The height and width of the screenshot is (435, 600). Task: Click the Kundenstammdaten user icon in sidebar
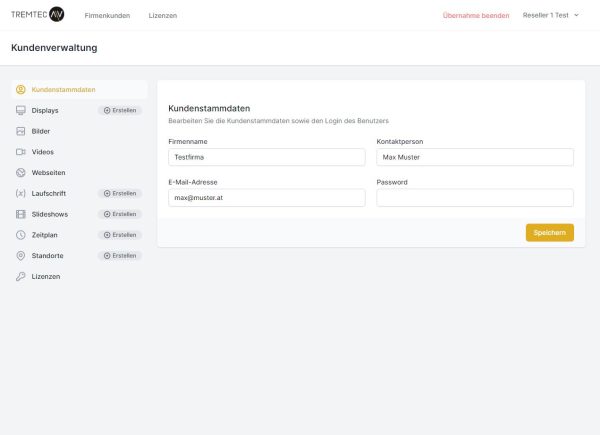pos(21,90)
